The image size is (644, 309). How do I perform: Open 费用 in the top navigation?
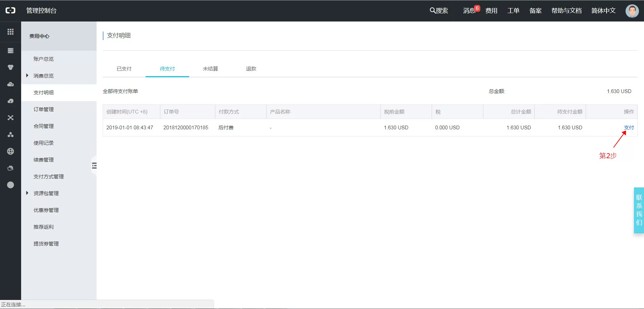(x=491, y=11)
